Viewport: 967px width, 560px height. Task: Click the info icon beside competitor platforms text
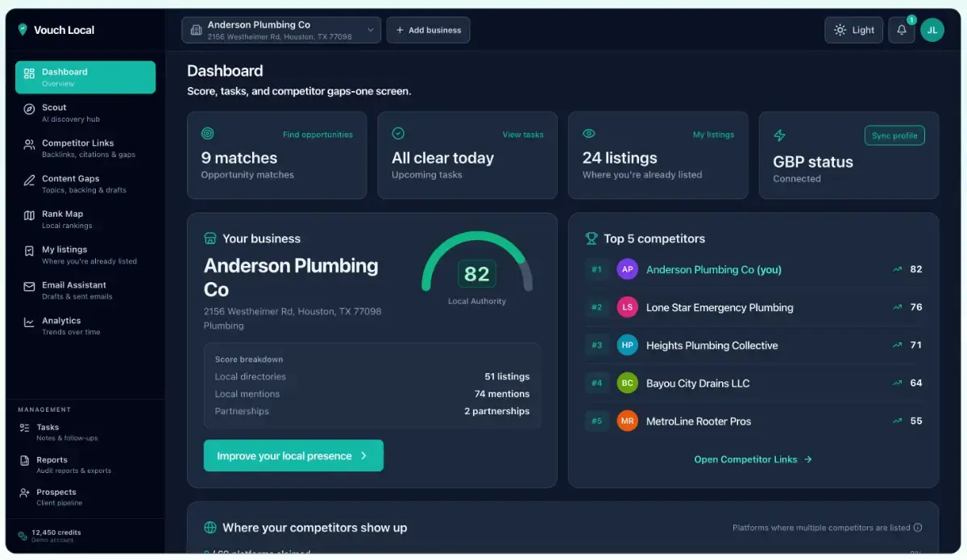point(918,528)
